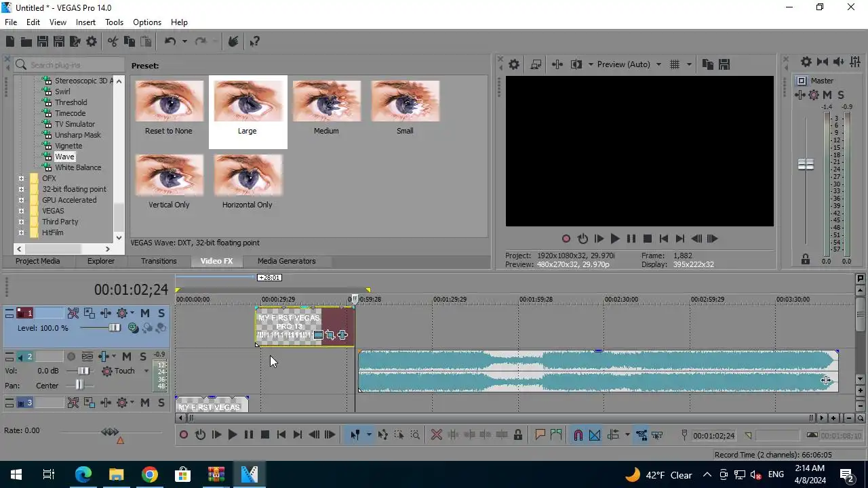Screen dimensions: 868x488
Task: Expand the 32-bit floating point folder
Action: point(21,189)
